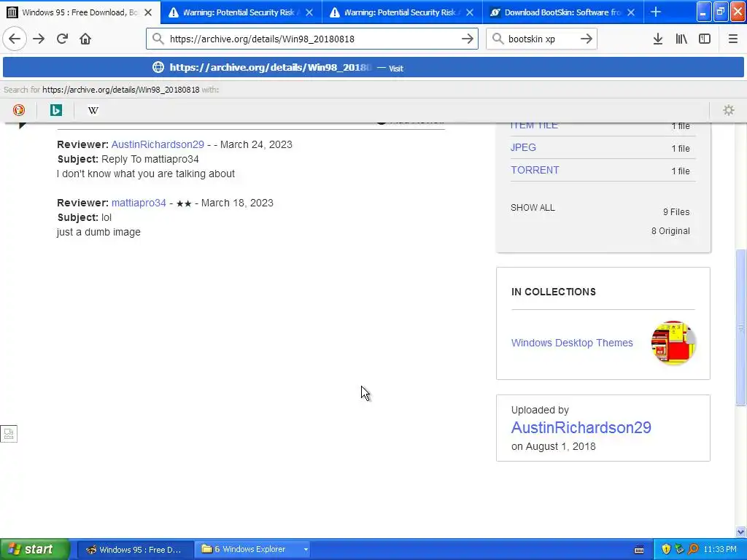This screenshot has width=747, height=560.
Task: Open search settings gear icon
Action: pyautogui.click(x=729, y=110)
